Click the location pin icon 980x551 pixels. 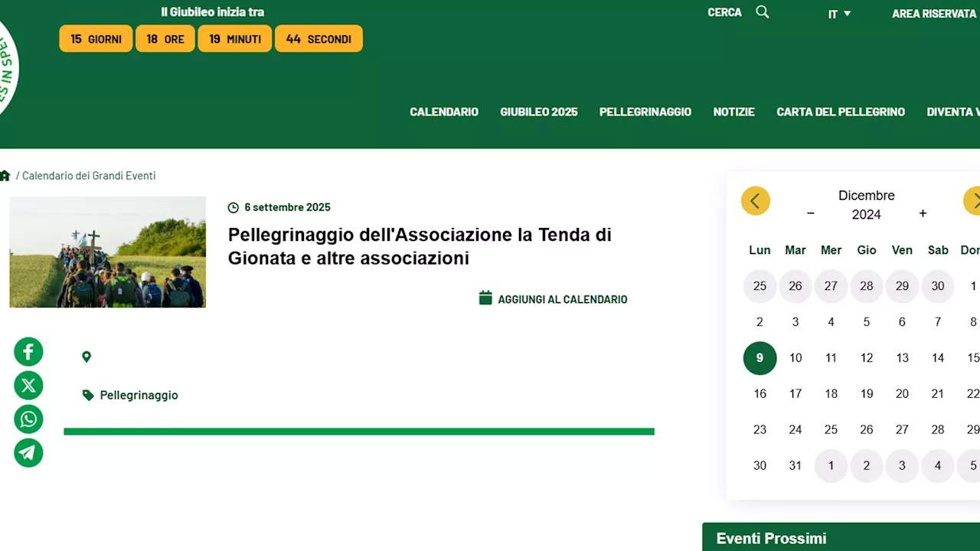point(87,357)
